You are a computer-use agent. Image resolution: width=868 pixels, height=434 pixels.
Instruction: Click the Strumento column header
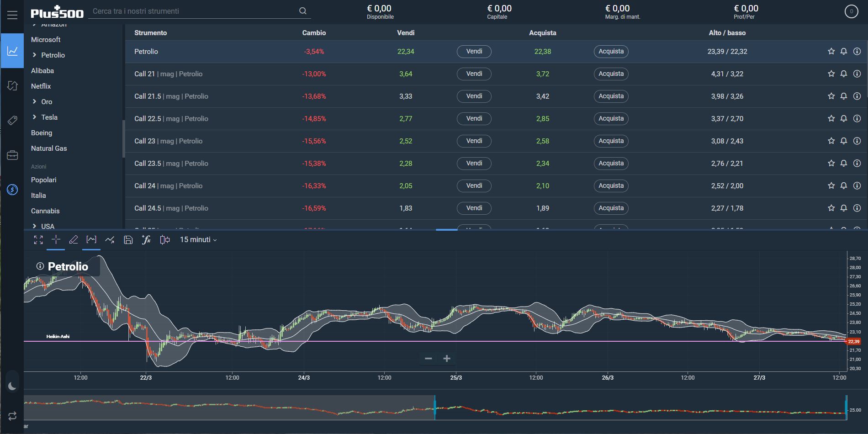point(150,33)
